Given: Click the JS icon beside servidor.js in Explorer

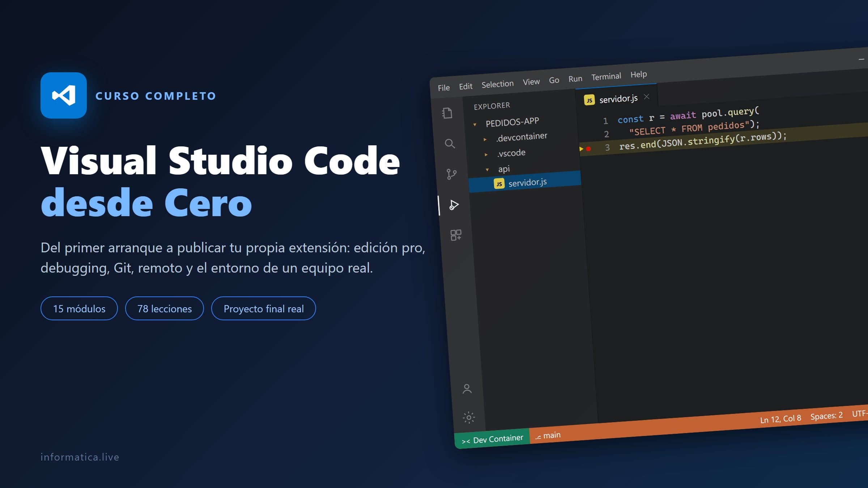Looking at the screenshot, I should tap(499, 184).
